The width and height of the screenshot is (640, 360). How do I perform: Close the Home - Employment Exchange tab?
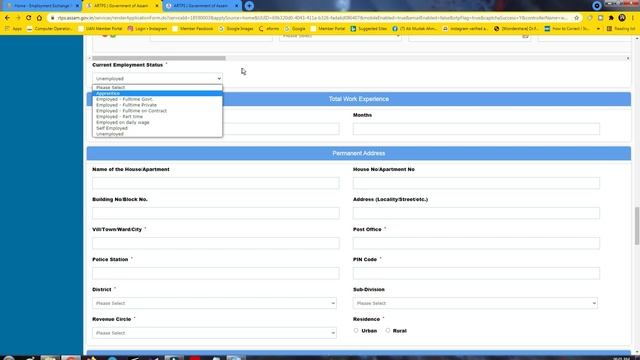click(x=78, y=6)
